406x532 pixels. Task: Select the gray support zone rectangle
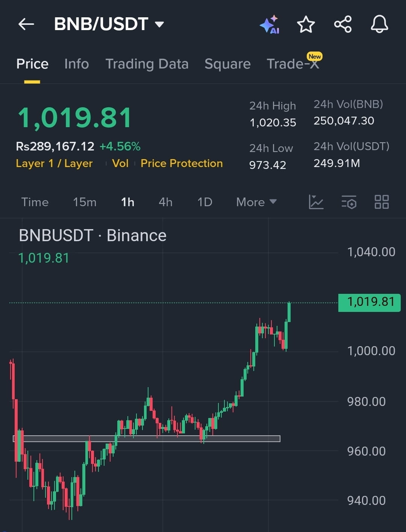coord(147,439)
